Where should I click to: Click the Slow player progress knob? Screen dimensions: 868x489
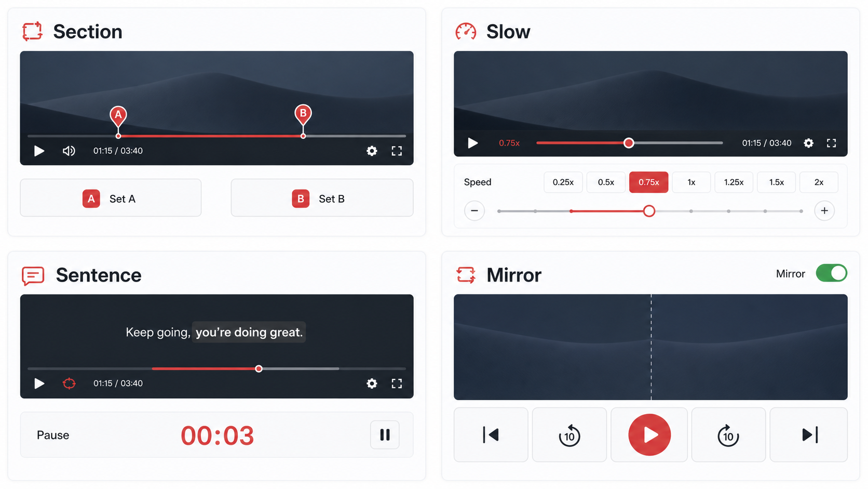pos(629,143)
